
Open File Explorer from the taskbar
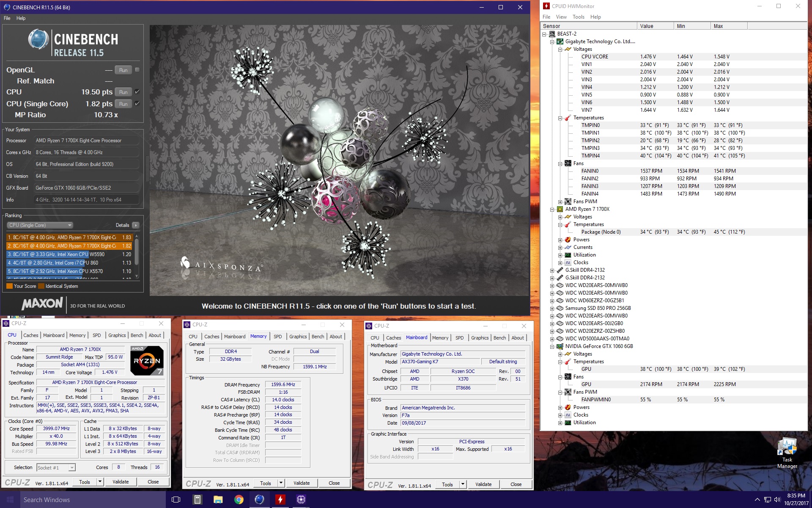(218, 500)
